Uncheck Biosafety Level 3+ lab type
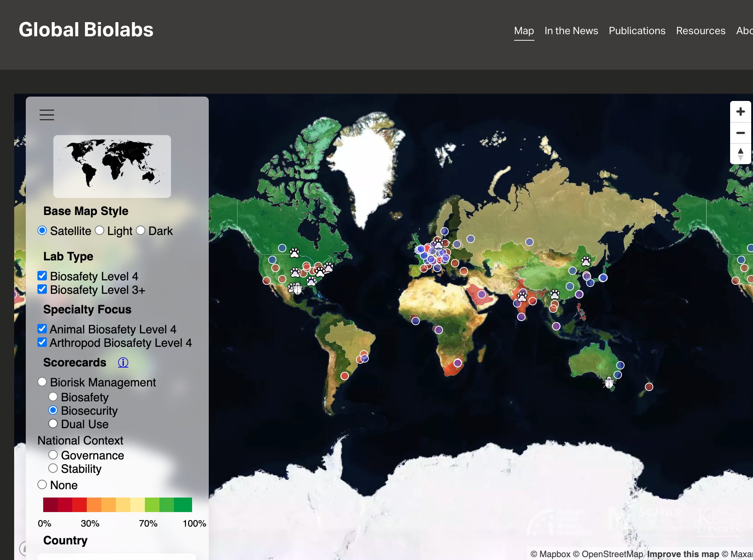 [x=42, y=289]
